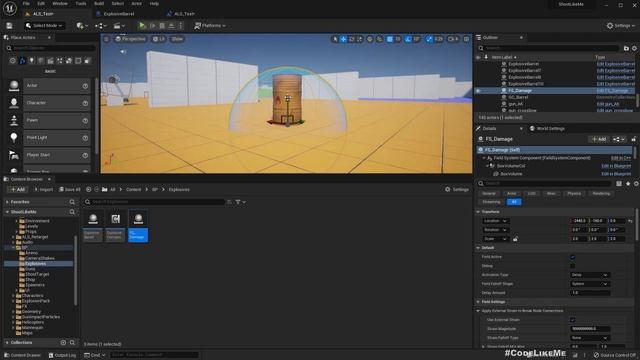Screen dimensions: 640x360
Task: Show only favorite properties star icon
Action: pos(628,184)
